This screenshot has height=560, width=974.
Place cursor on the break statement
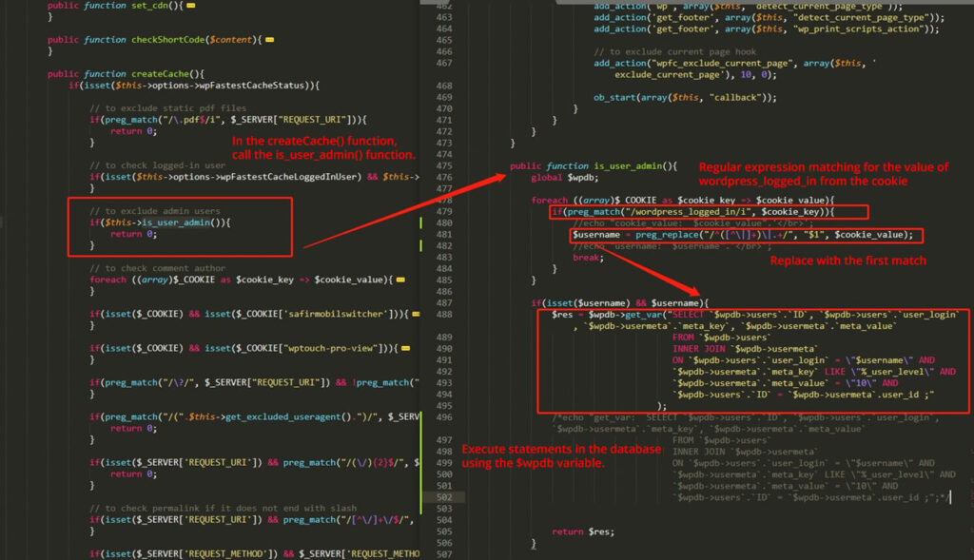coord(586,257)
